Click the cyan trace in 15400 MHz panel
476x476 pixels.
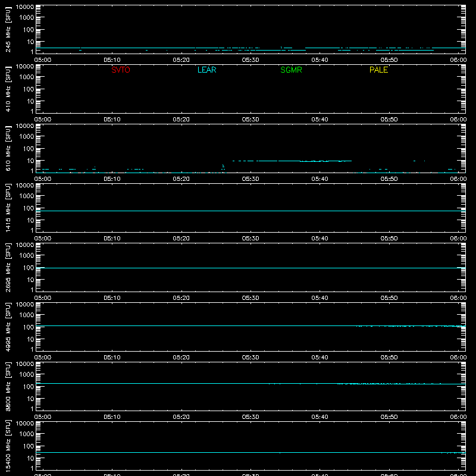coord(250,452)
